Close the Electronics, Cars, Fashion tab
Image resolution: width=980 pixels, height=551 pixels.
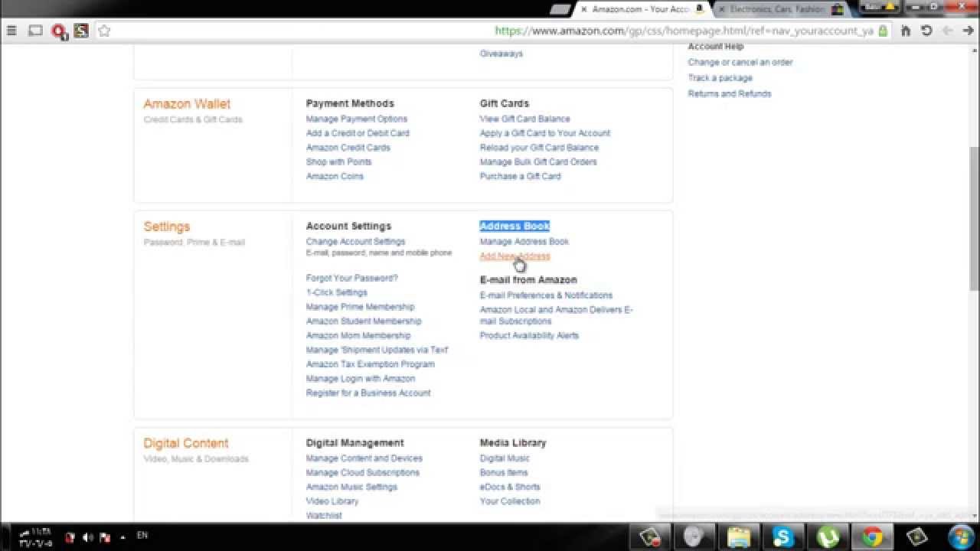tap(721, 9)
